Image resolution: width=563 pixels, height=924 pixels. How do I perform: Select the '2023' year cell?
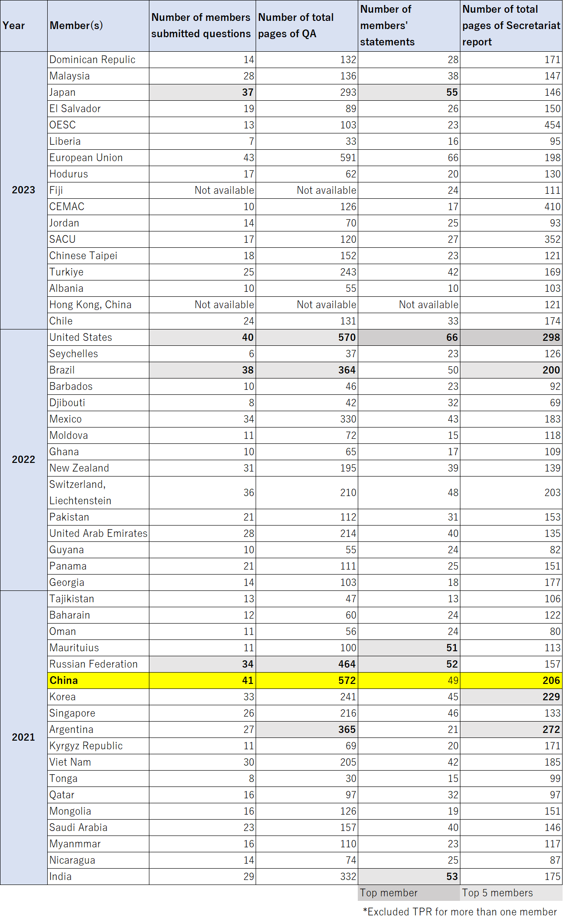click(24, 190)
